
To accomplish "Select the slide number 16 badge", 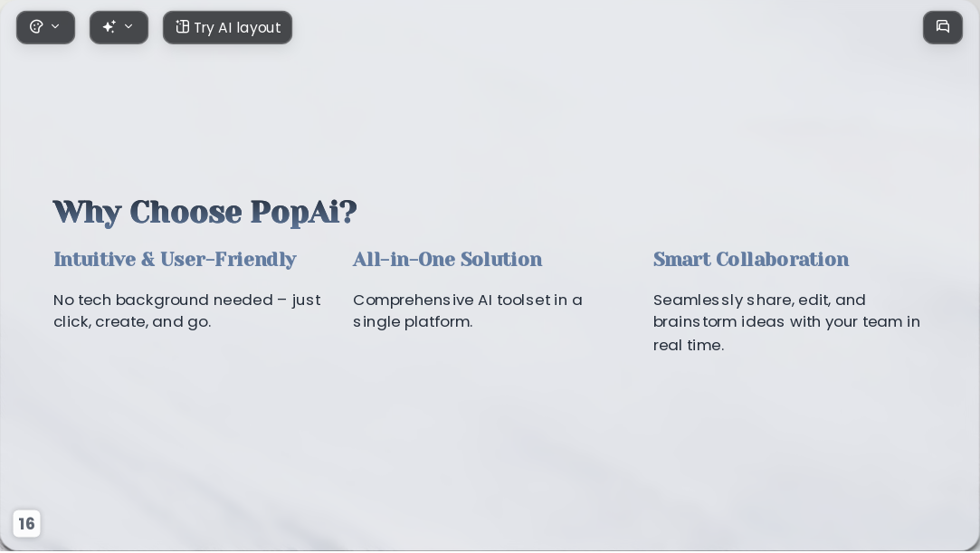I will tap(26, 524).
